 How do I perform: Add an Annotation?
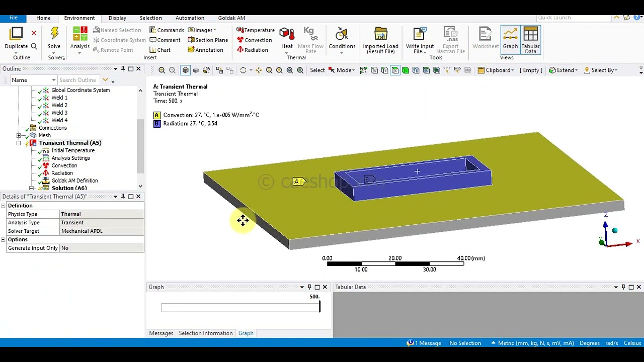pos(205,50)
